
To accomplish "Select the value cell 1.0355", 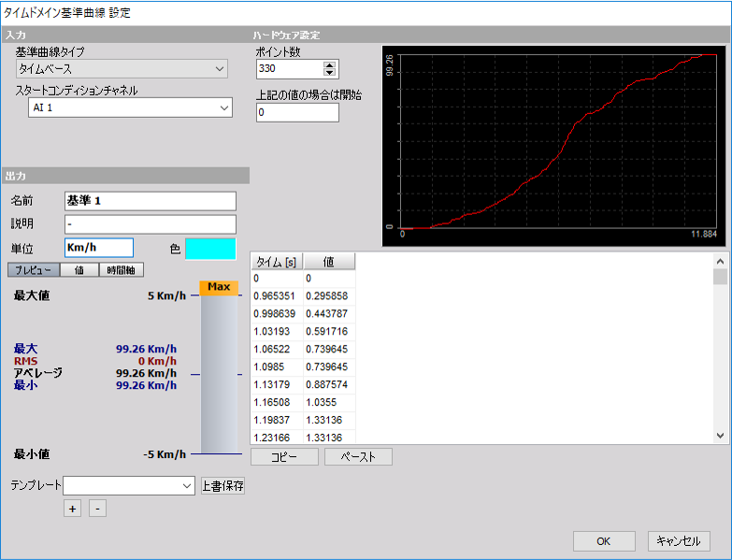I will [329, 403].
